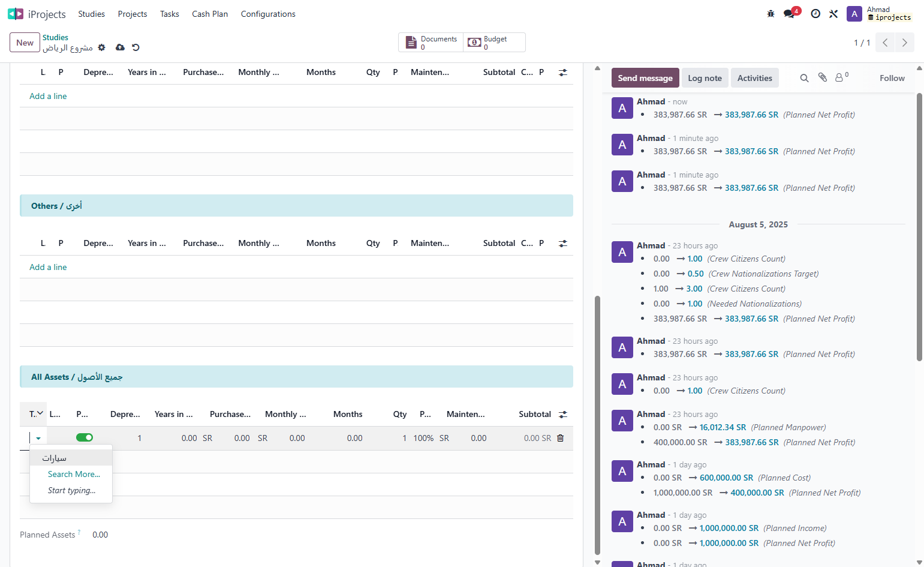Delete the asset line with trash icon

click(561, 438)
